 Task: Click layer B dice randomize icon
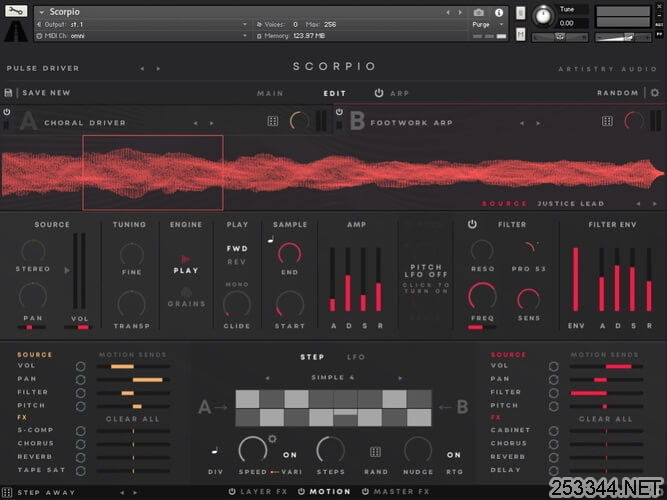pos(607,121)
